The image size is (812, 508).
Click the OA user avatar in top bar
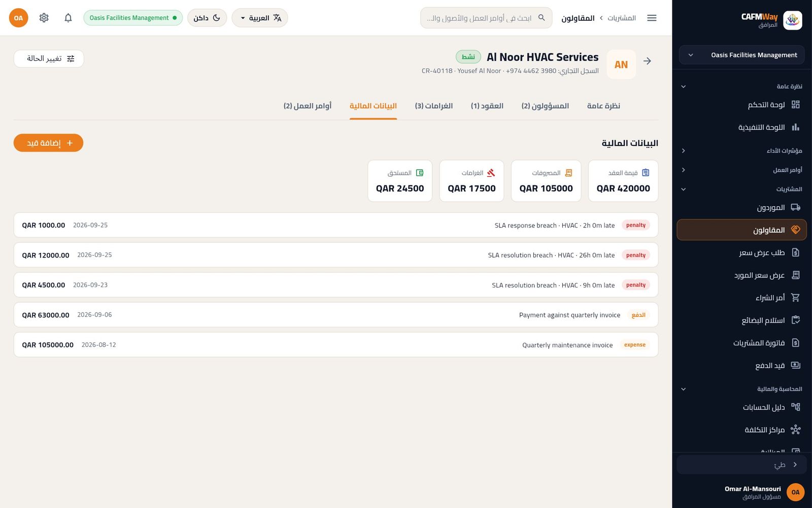[19, 18]
